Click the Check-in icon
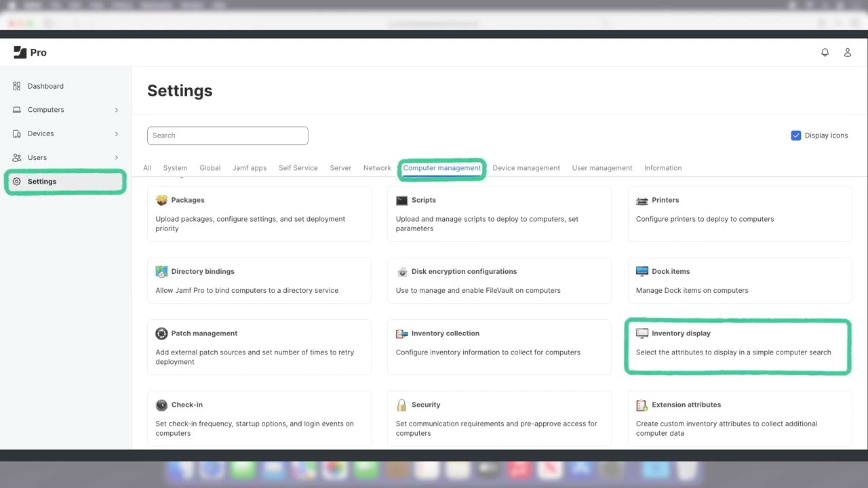The height and width of the screenshot is (488, 868). pyautogui.click(x=161, y=405)
